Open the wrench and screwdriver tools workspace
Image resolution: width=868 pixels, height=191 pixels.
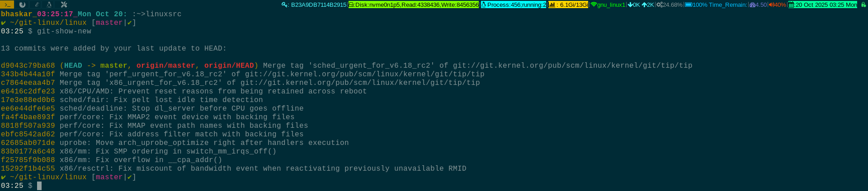[x=64, y=5]
